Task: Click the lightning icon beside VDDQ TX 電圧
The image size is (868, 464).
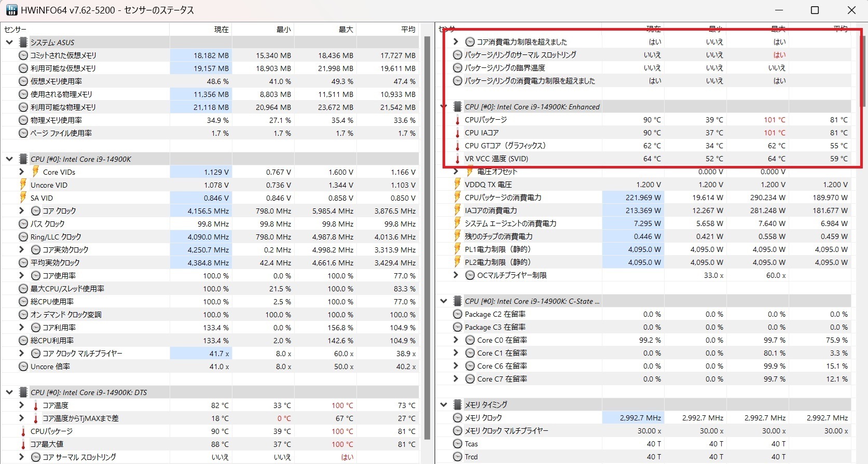Action: click(458, 184)
